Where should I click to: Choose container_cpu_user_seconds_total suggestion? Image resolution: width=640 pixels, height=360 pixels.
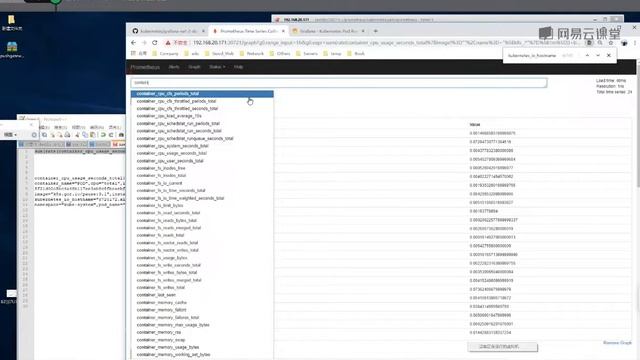[202, 161]
